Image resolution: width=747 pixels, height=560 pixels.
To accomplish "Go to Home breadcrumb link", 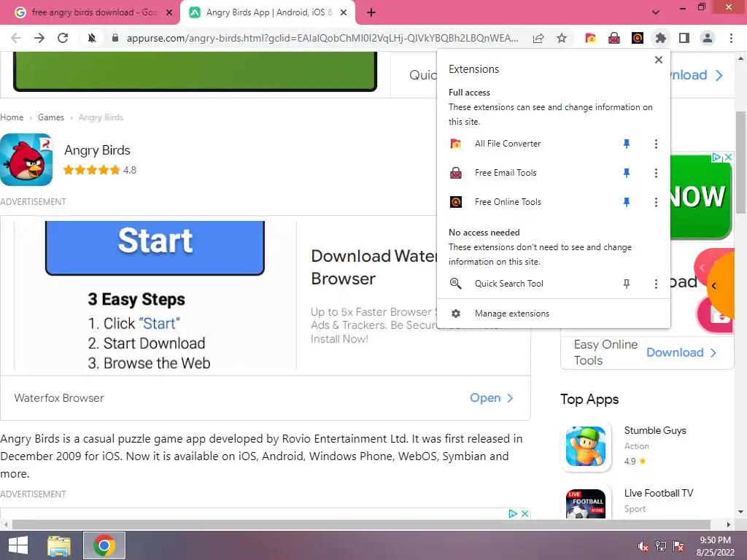I will click(x=12, y=117).
